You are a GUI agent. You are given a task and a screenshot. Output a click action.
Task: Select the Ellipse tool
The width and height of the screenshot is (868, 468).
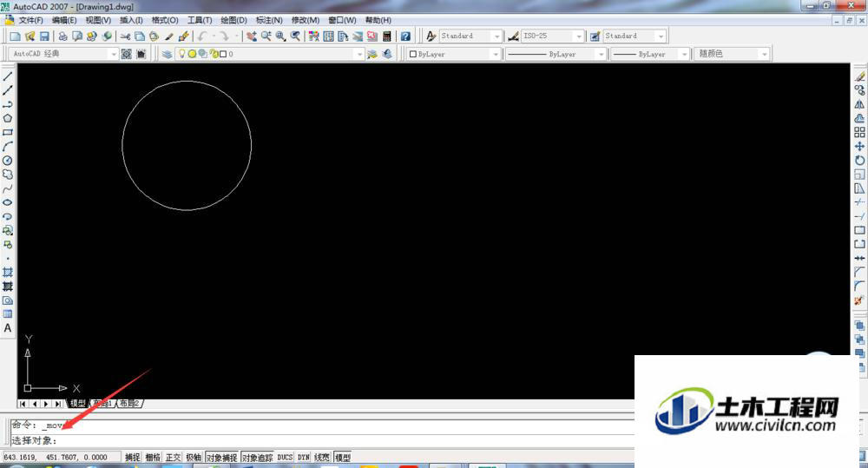(x=8, y=202)
